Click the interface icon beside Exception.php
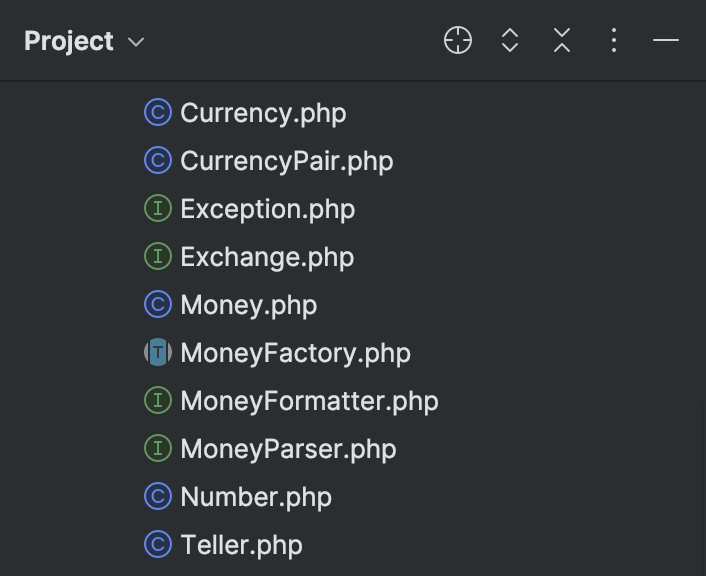The image size is (706, 576). coord(157,209)
